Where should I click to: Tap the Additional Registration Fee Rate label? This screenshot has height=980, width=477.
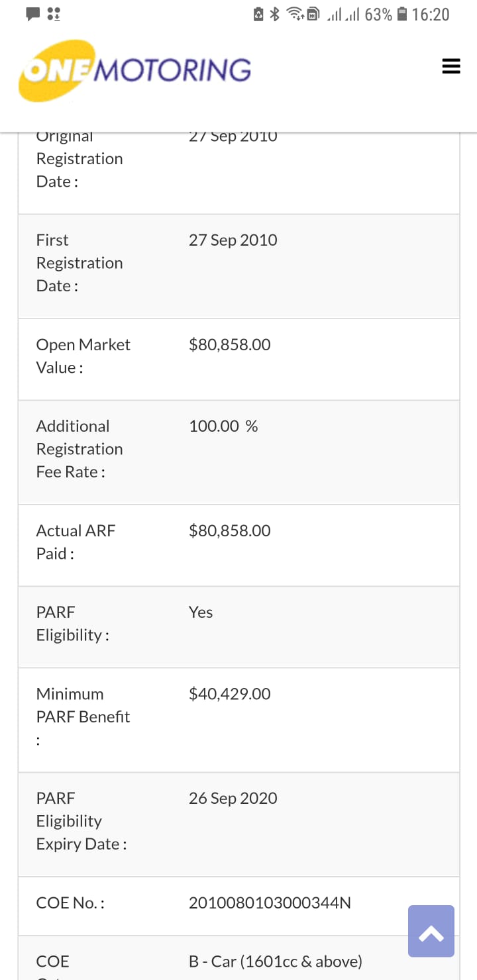click(x=79, y=448)
